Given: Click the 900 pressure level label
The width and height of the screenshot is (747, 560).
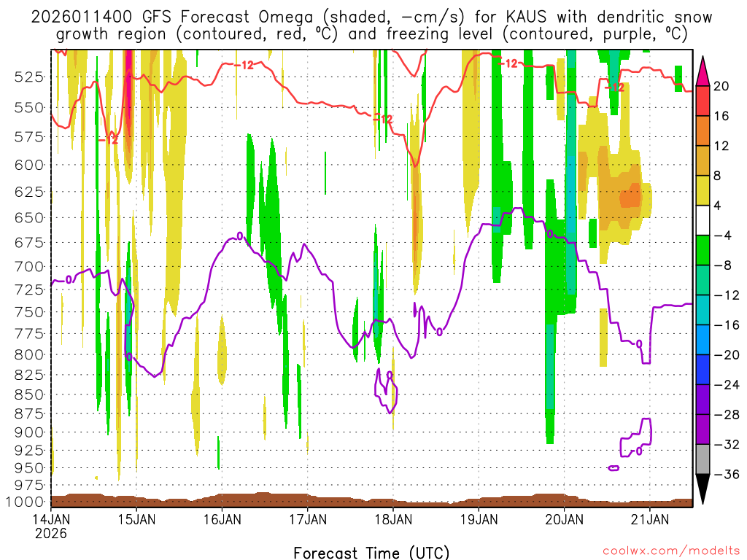Looking at the screenshot, I should (29, 432).
